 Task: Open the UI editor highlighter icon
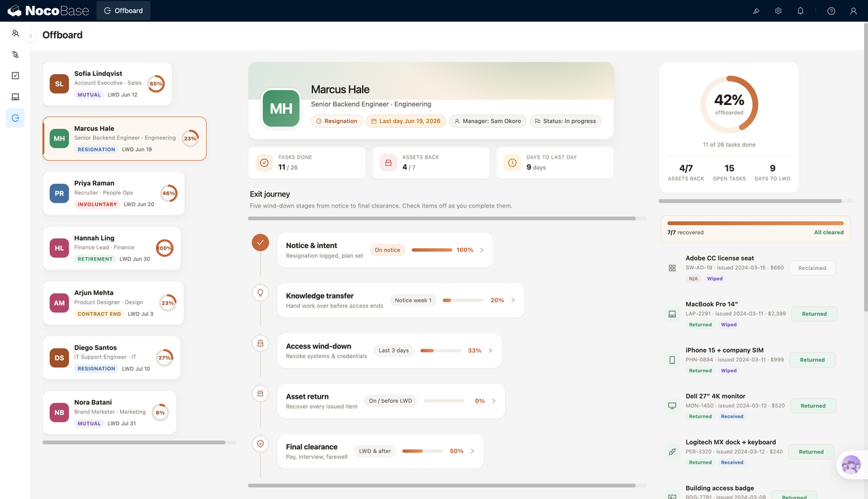756,11
